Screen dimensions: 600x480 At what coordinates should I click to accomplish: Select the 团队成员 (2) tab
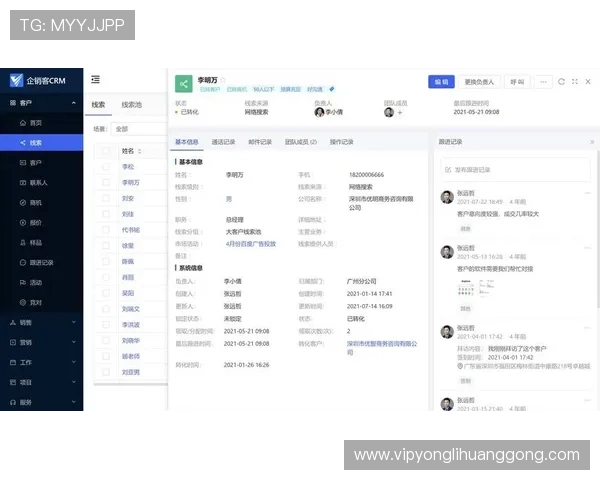click(301, 142)
